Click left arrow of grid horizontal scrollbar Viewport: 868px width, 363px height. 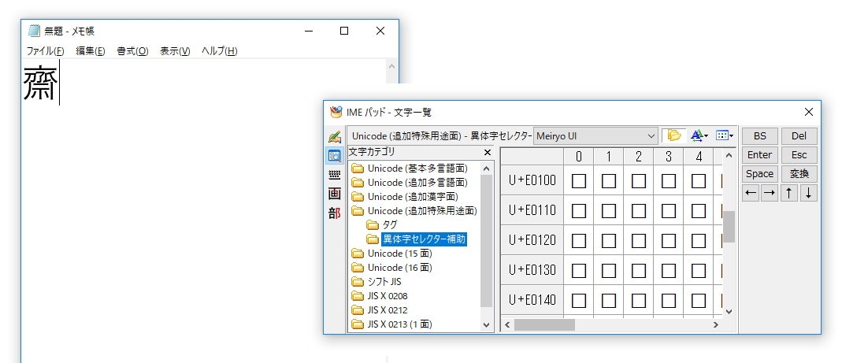coord(507,325)
